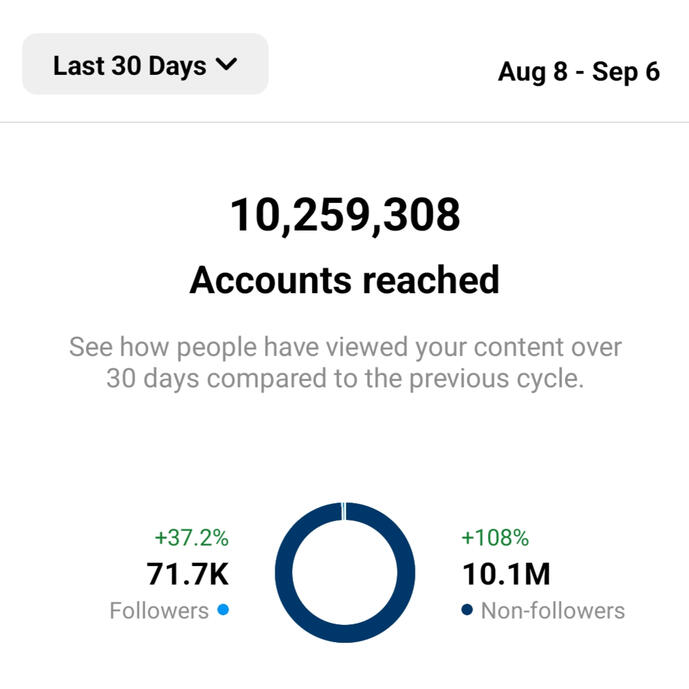Tap the 71.7K followers count

click(188, 575)
